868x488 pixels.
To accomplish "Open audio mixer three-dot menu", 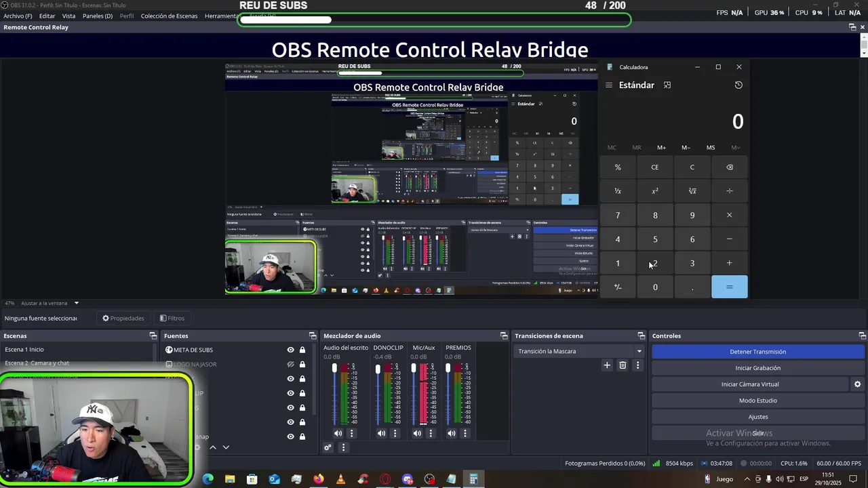I will (x=343, y=447).
